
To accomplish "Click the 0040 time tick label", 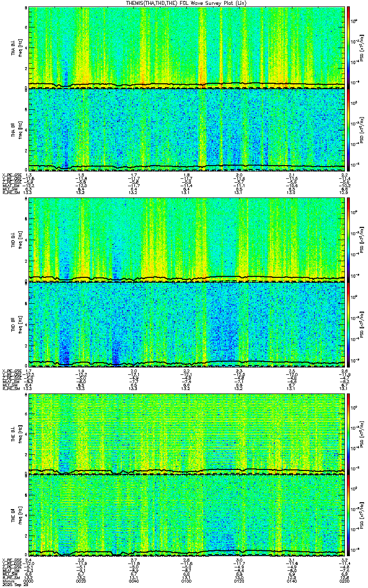I will (x=134, y=579).
